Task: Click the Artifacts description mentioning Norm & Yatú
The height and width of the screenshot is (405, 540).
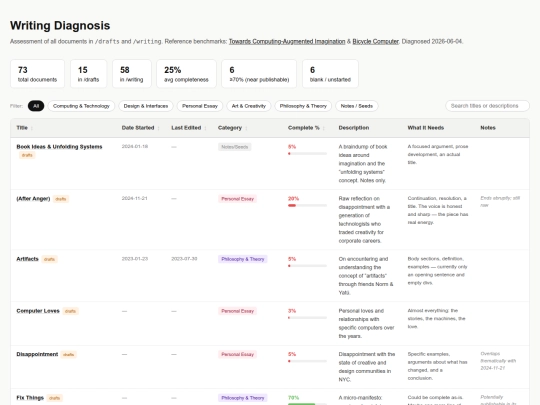Action: [366, 276]
